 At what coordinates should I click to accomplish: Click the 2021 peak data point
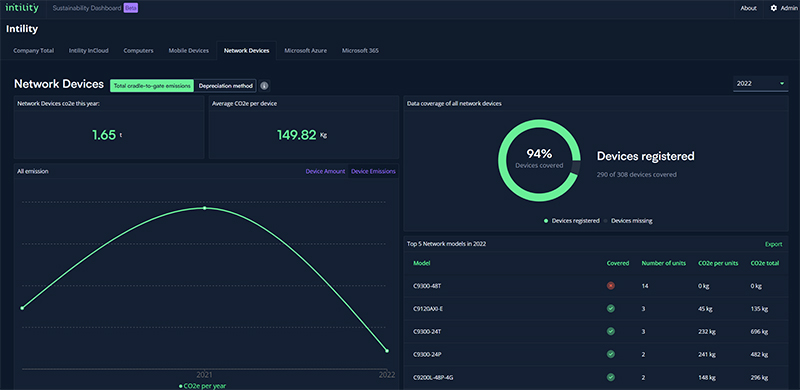[x=205, y=208]
